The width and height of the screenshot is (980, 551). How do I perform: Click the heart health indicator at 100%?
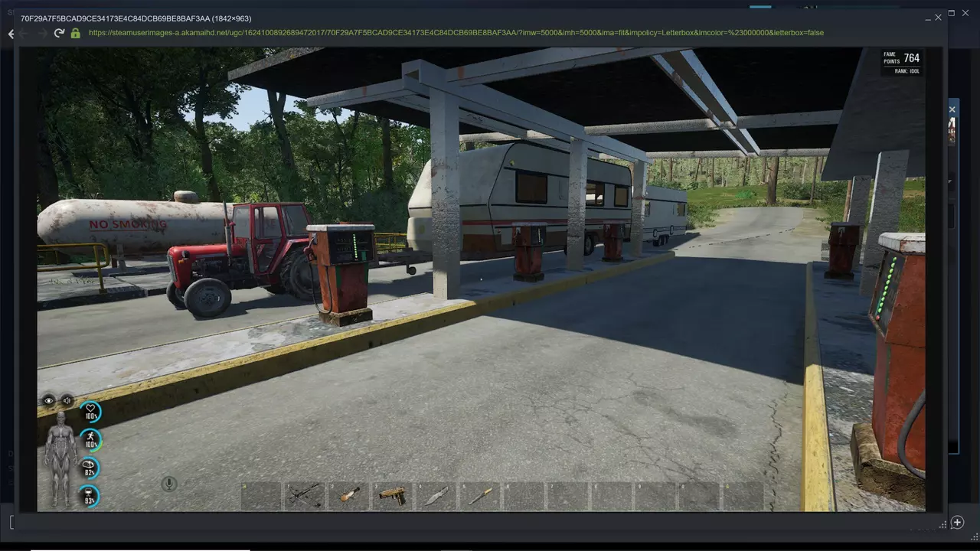90,412
